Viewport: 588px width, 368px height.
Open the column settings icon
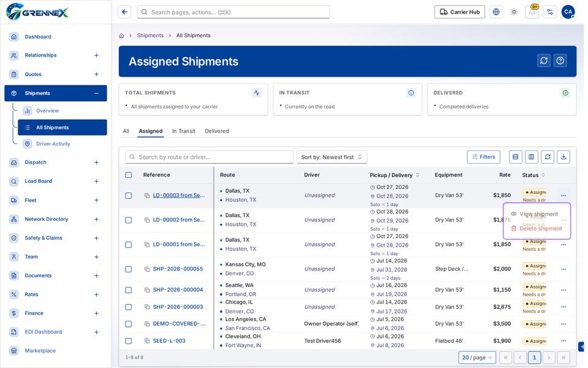pyautogui.click(x=532, y=157)
